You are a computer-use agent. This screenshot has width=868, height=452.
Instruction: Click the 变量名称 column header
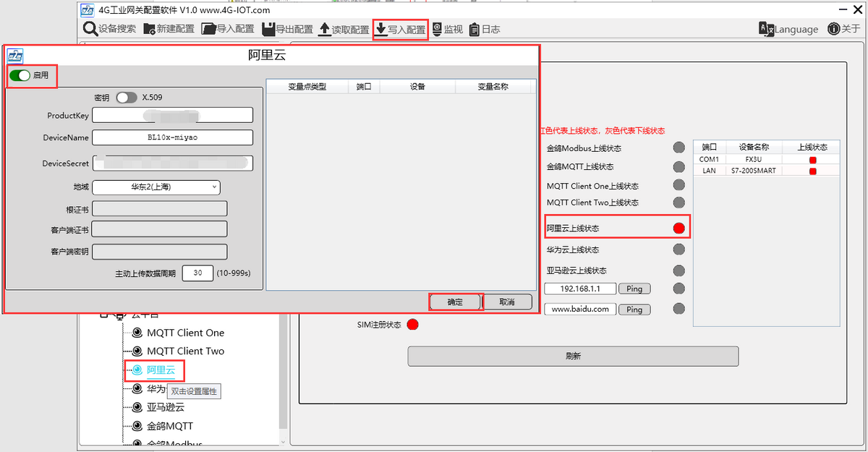click(x=493, y=87)
